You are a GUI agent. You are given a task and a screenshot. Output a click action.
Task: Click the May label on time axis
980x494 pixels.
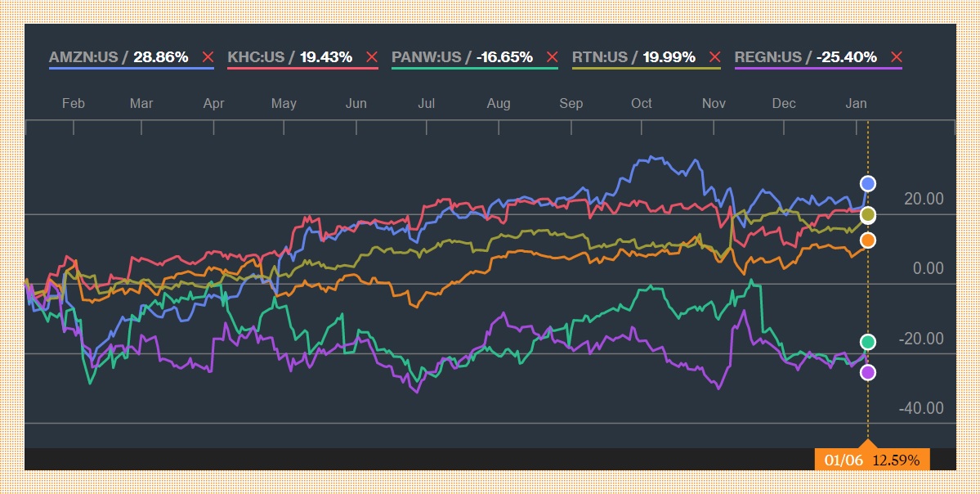click(x=284, y=103)
